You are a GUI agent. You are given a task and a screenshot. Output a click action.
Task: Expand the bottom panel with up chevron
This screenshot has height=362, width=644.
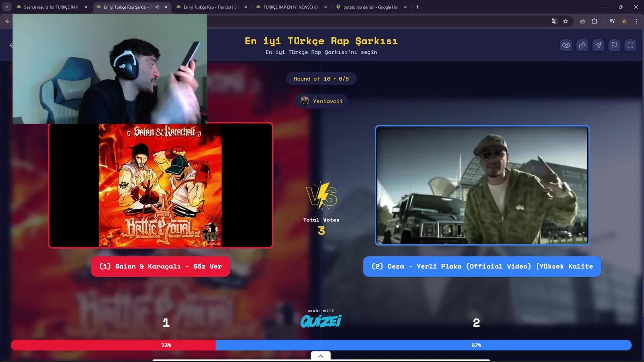tap(321, 356)
